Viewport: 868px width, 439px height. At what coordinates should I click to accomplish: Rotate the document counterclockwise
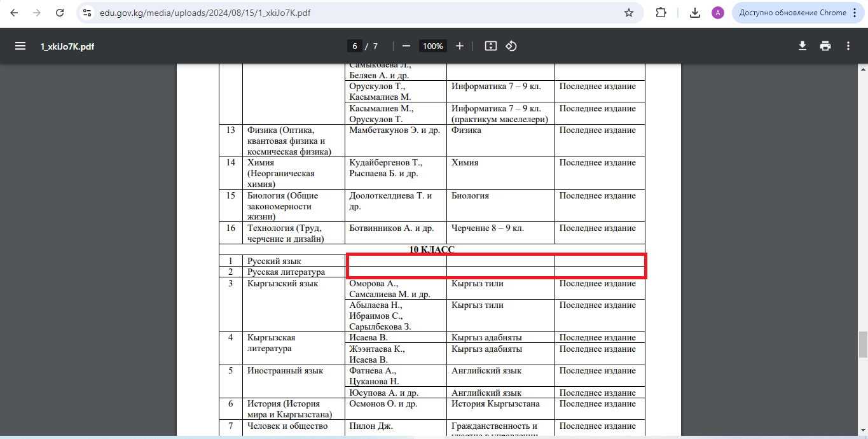tap(511, 46)
